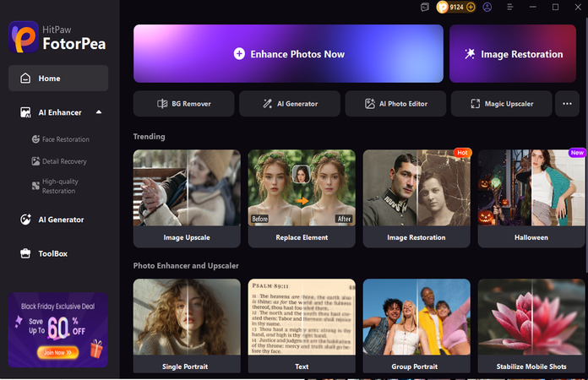This screenshot has width=588, height=380.
Task: Open the BG Remover tool
Action: pyautogui.click(x=184, y=104)
